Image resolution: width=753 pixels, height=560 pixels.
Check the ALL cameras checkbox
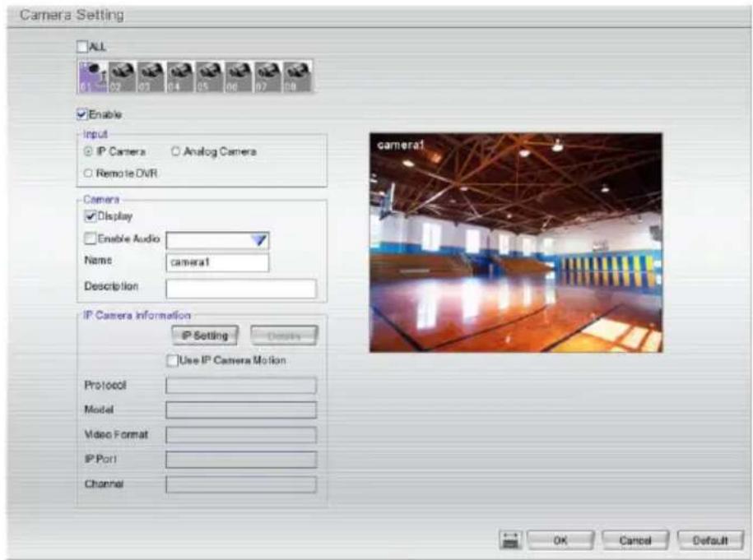tap(82, 47)
